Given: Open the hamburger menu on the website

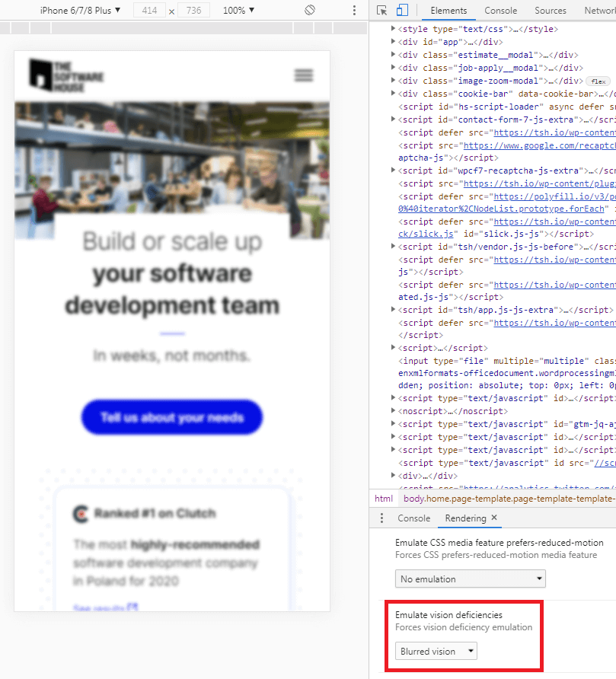Looking at the screenshot, I should point(304,75).
